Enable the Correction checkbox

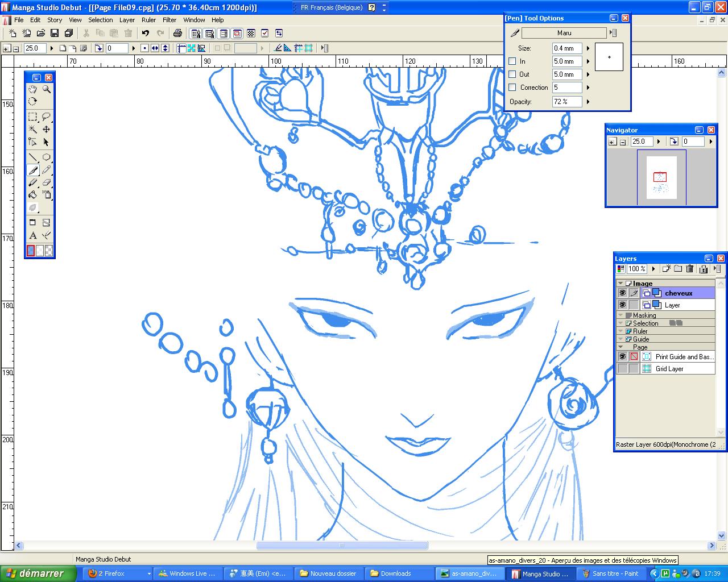(x=512, y=88)
